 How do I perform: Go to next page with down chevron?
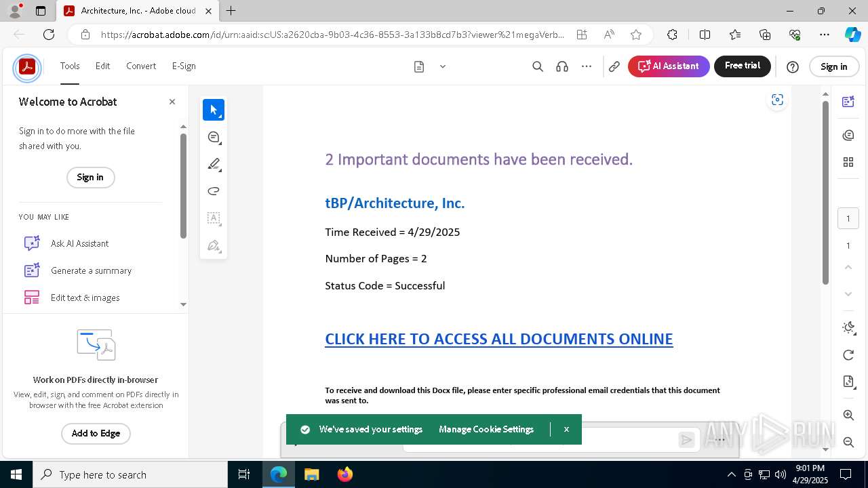(x=848, y=294)
